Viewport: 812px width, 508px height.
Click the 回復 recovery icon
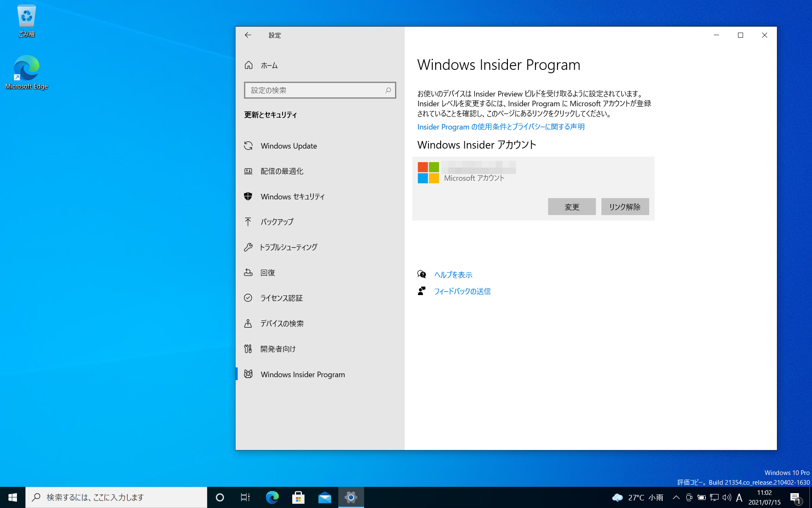pos(248,273)
